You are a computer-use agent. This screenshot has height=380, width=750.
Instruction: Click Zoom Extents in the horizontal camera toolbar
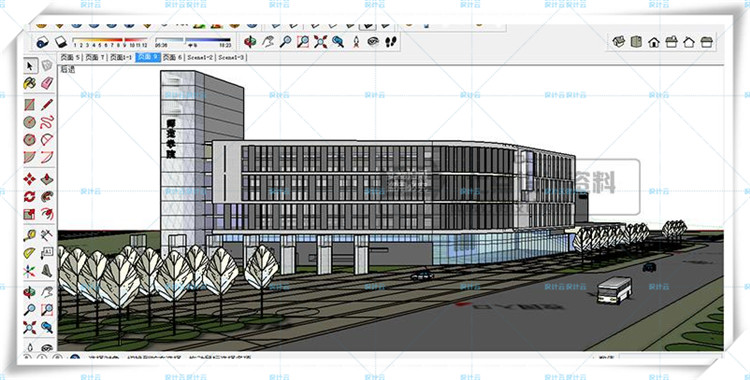320,42
